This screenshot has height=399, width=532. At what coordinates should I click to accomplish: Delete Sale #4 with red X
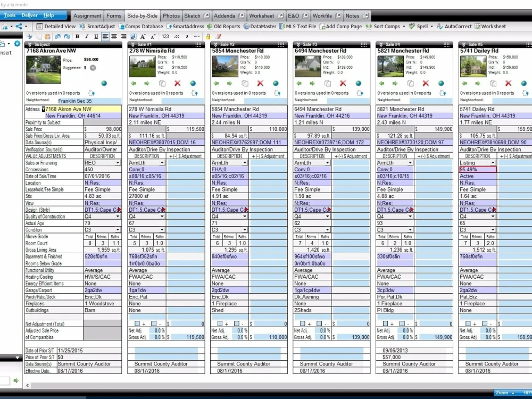(426, 83)
